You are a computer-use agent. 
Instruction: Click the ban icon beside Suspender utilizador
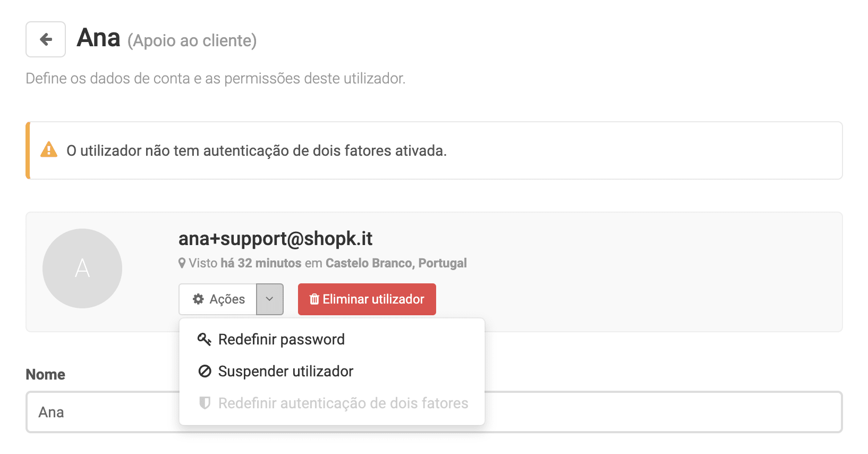(205, 371)
